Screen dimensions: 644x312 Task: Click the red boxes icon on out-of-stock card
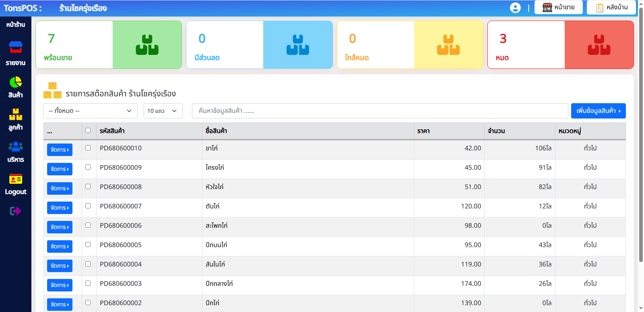(599, 45)
